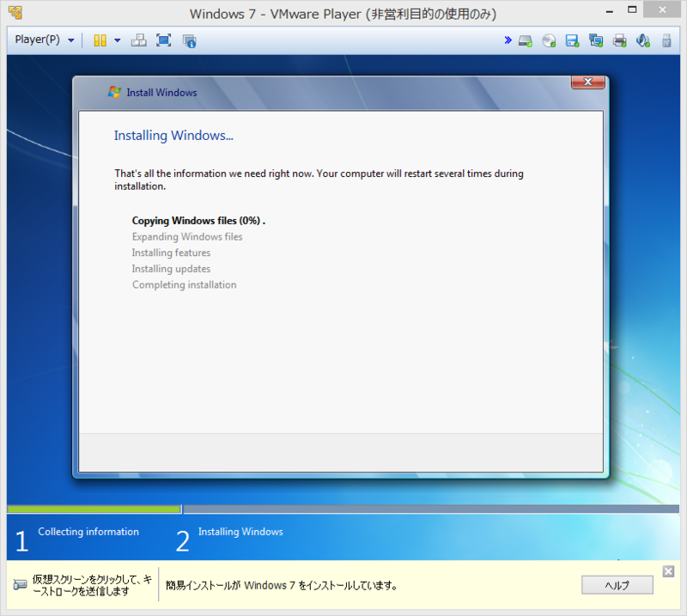This screenshot has width=687, height=616.
Task: Click 'Collecting information' stage label
Action: (x=88, y=532)
